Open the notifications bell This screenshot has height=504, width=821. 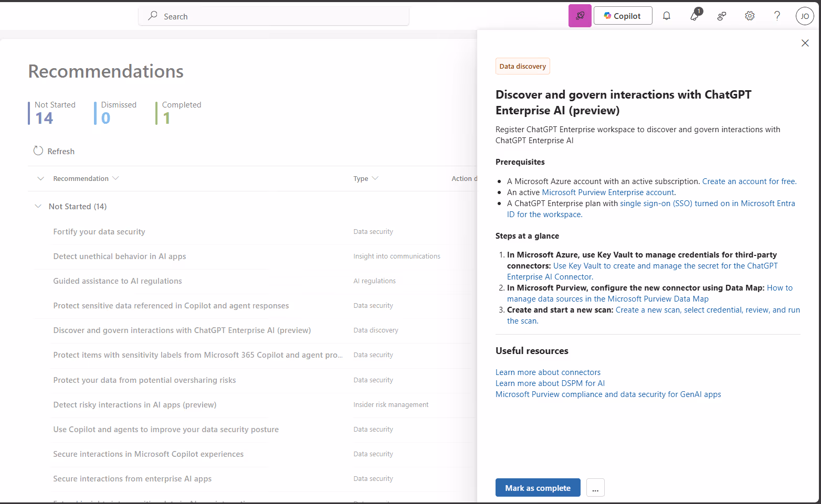(x=667, y=16)
